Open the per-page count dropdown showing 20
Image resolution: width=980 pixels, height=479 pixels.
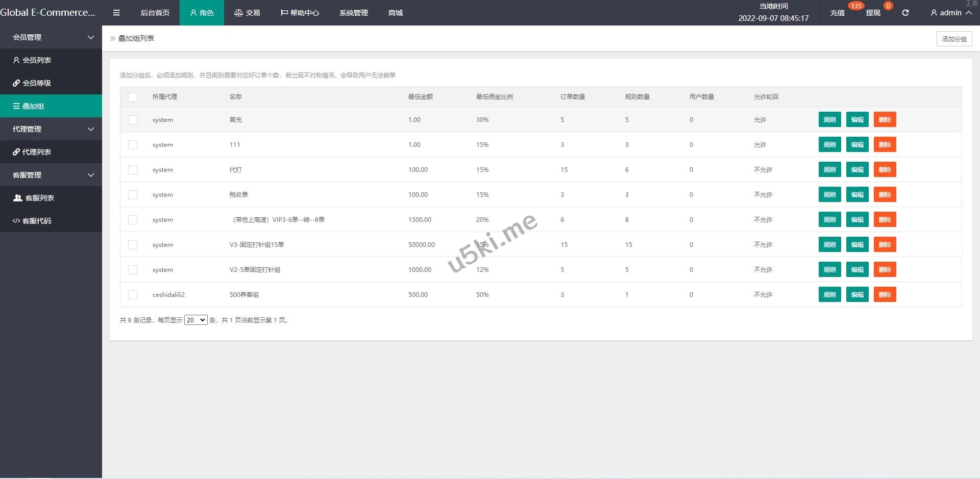[x=195, y=320]
